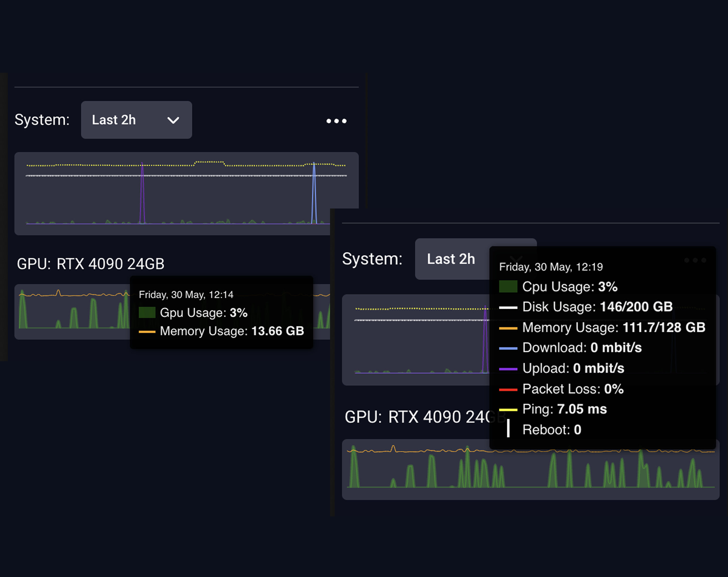This screenshot has height=577, width=728.
Task: Open the right System time range dropdown
Action: click(x=451, y=259)
